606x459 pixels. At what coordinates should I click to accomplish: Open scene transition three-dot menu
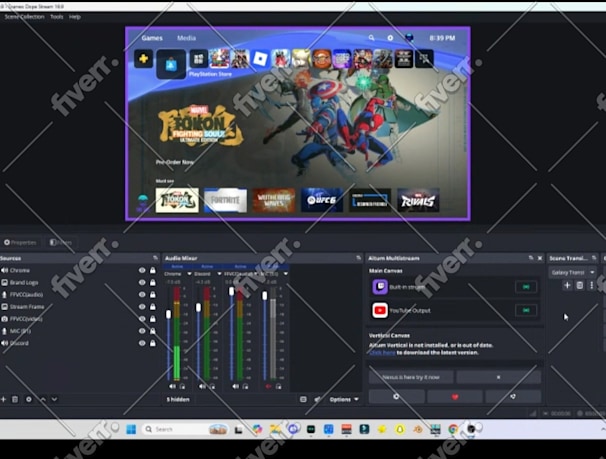point(591,286)
